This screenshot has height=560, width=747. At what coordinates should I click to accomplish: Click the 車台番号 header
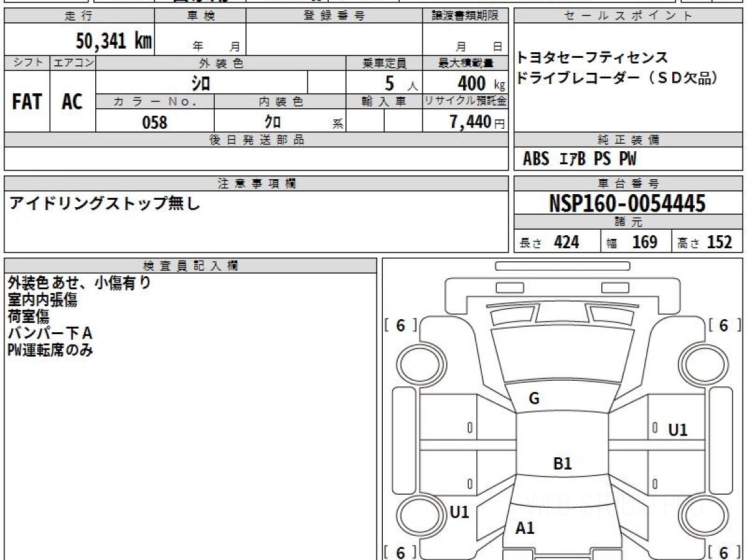(x=628, y=184)
